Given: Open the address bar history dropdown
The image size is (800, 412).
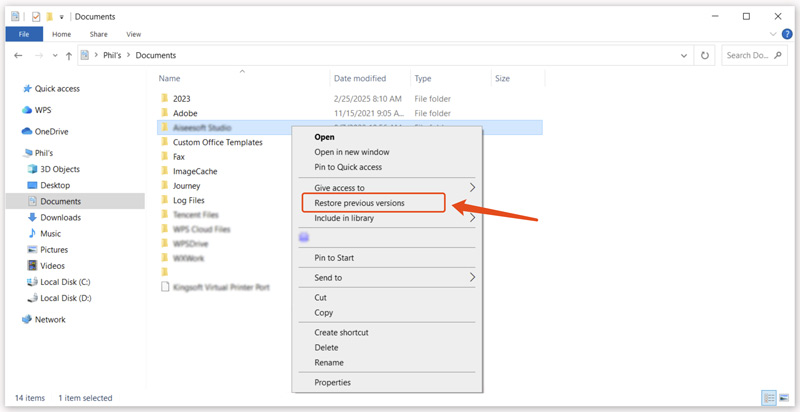Looking at the screenshot, I should (685, 56).
